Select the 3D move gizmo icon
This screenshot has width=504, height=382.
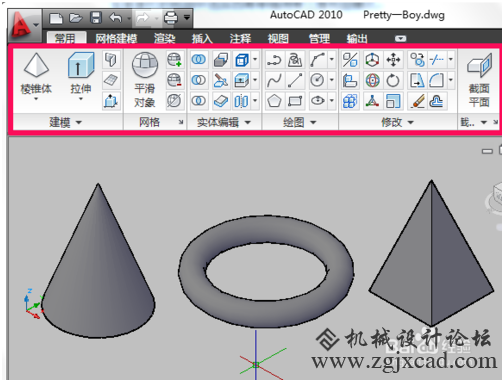372,60
